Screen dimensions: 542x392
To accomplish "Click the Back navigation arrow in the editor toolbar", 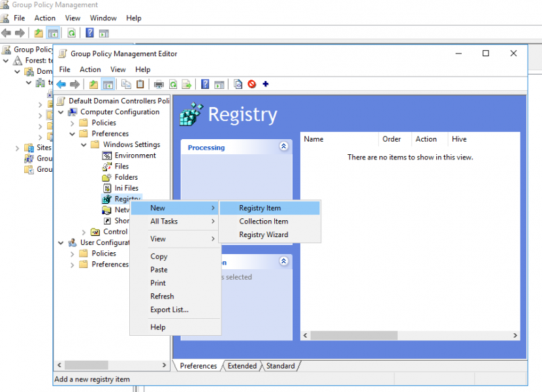I will [61, 84].
